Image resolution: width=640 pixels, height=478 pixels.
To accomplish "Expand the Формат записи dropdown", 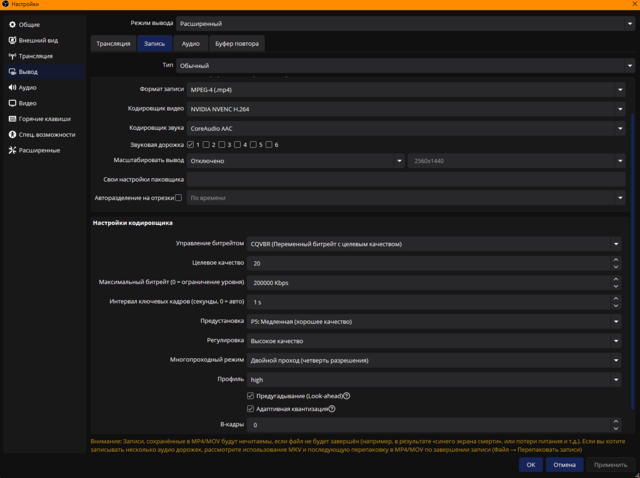I will 406,90.
